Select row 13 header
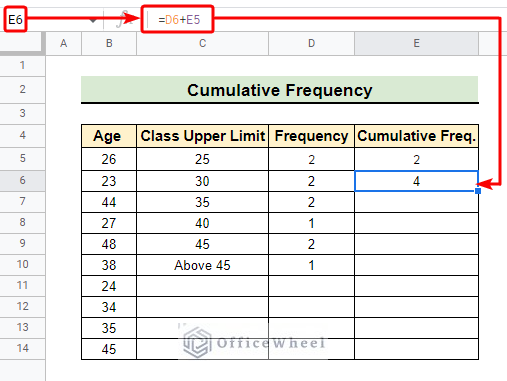The image size is (507, 381). pyautogui.click(x=22, y=327)
